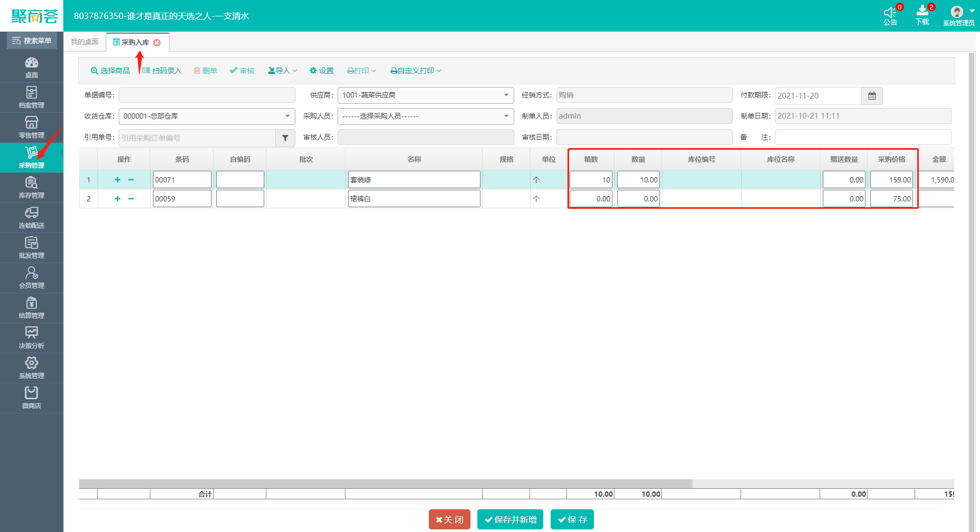Open 决策分析 in the sidebar
Image resolution: width=980 pixels, height=532 pixels.
[x=32, y=338]
